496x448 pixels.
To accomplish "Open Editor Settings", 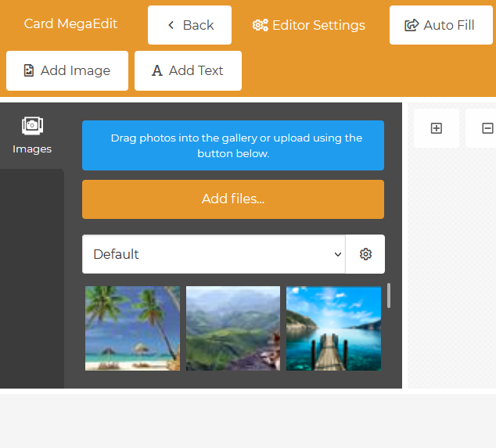I will click(x=309, y=25).
